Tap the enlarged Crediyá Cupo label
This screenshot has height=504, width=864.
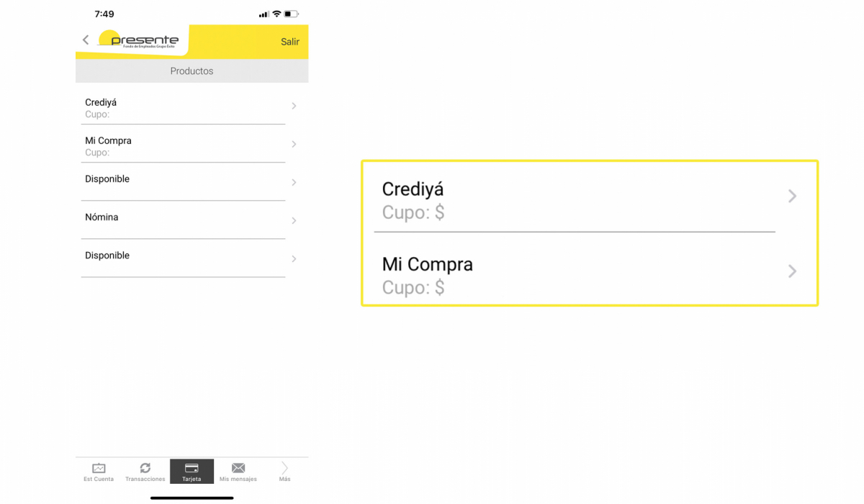pyautogui.click(x=413, y=212)
